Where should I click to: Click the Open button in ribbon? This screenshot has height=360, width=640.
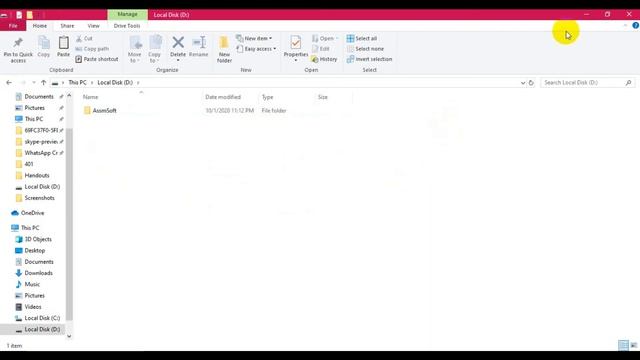tap(325, 38)
